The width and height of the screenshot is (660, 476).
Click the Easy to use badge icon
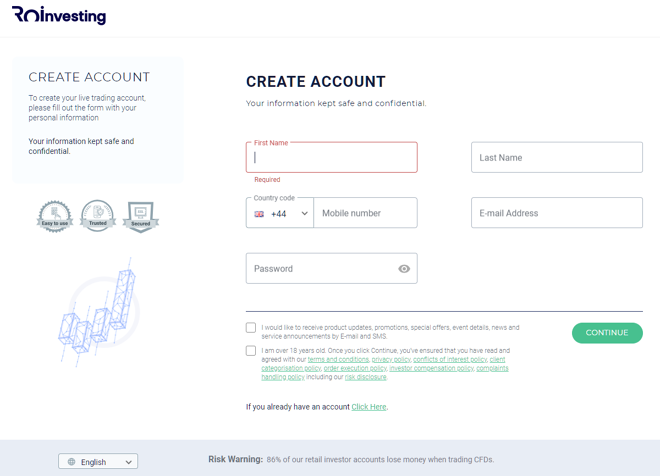point(55,216)
